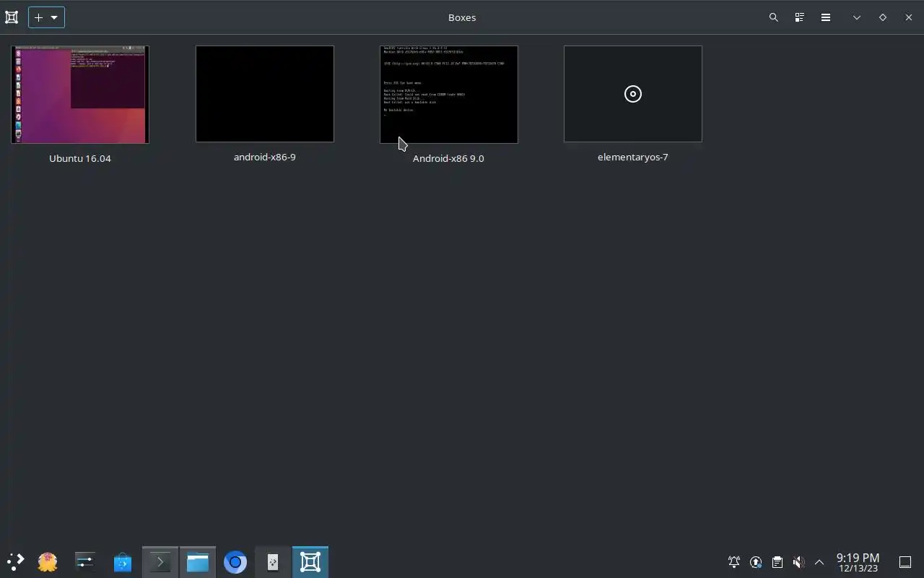Switch to Konsole terminal in taskbar
This screenshot has height=578, width=924.
160,562
